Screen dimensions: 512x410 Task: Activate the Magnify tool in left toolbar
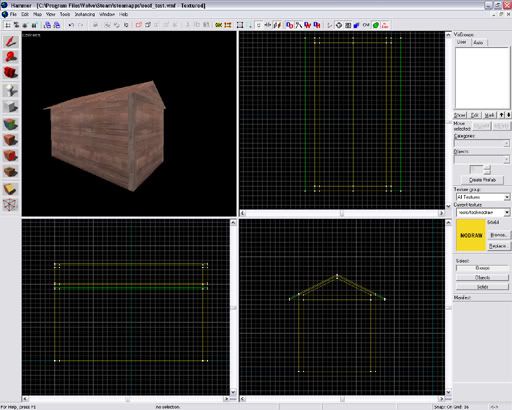point(11,57)
